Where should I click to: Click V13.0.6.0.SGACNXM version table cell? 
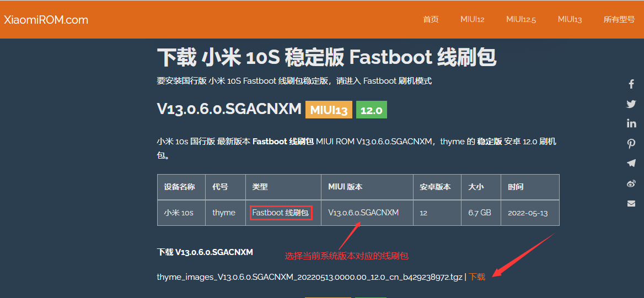[363, 213]
